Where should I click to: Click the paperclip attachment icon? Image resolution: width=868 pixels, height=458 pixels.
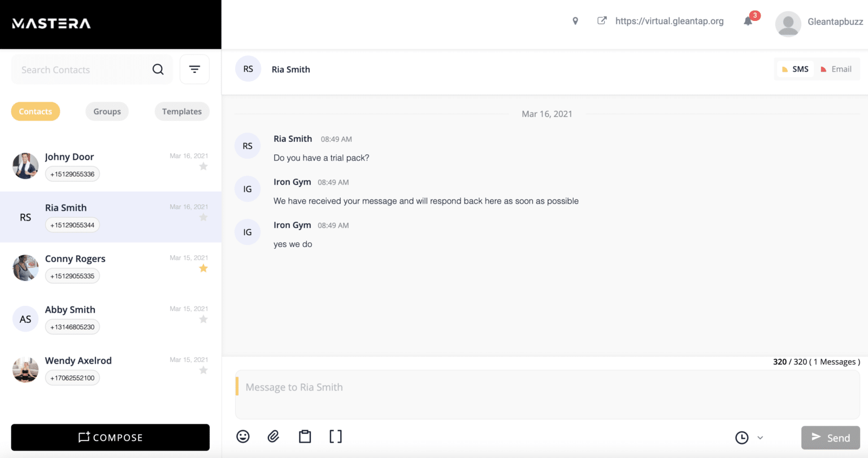274,436
